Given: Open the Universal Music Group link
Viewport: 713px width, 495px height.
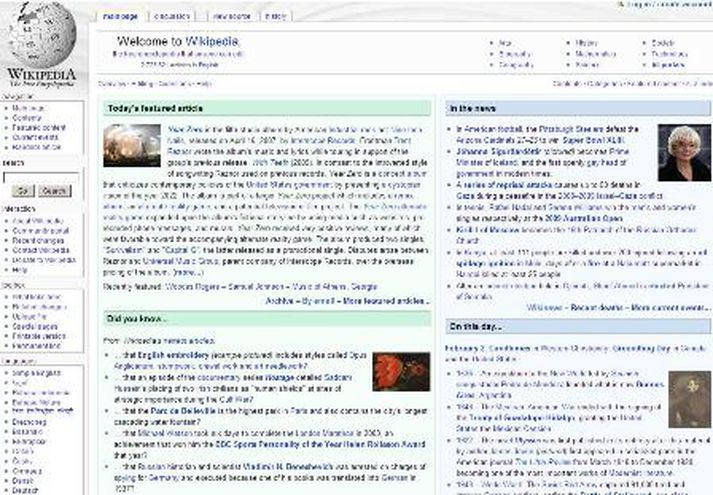Looking at the screenshot, I should click(x=181, y=261).
